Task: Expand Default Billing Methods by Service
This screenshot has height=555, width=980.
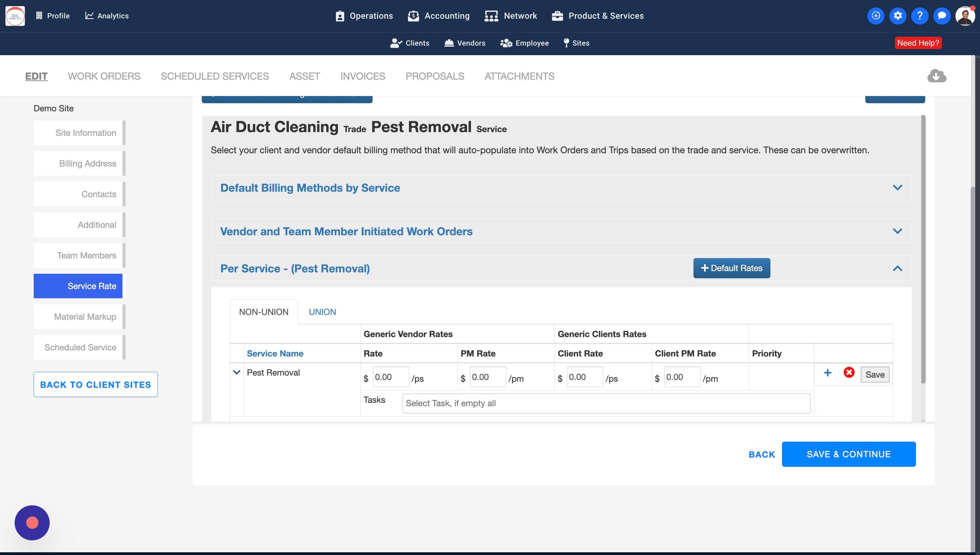Action: (x=897, y=188)
